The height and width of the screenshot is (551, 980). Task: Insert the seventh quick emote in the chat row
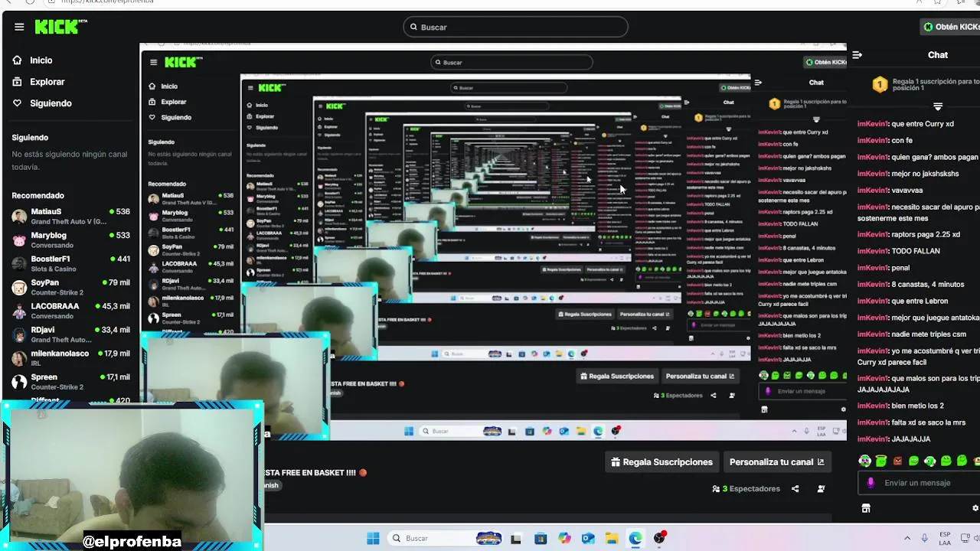pyautogui.click(x=962, y=461)
